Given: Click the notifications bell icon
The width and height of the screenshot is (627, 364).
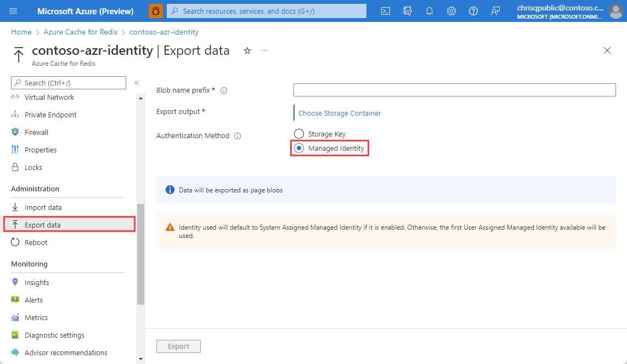Looking at the screenshot, I should click(430, 11).
